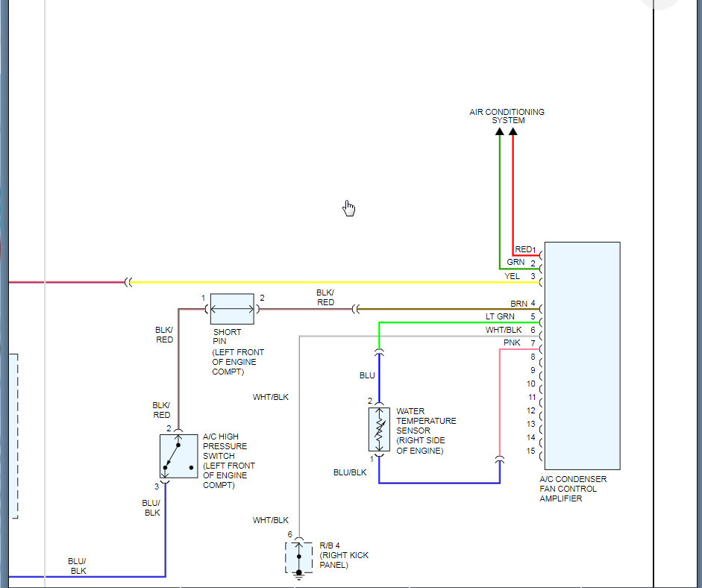Click the BLU/BLK label along bottom edge wire
This screenshot has width=702, height=588.
(78, 566)
